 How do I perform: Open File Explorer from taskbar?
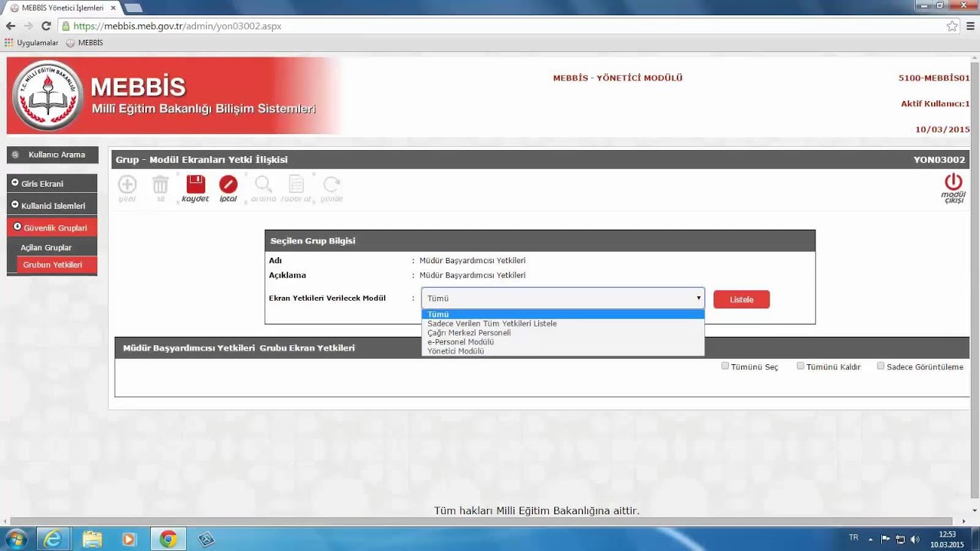point(92,540)
